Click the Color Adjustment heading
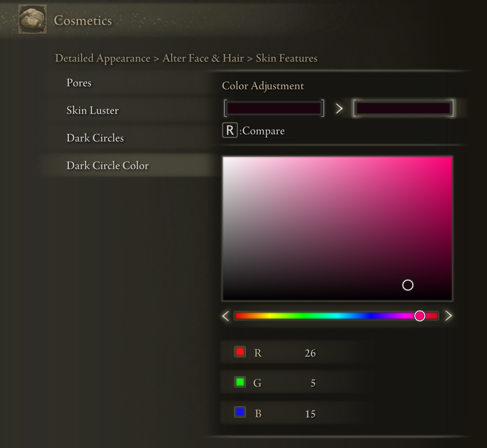487x448 pixels. coord(263,86)
